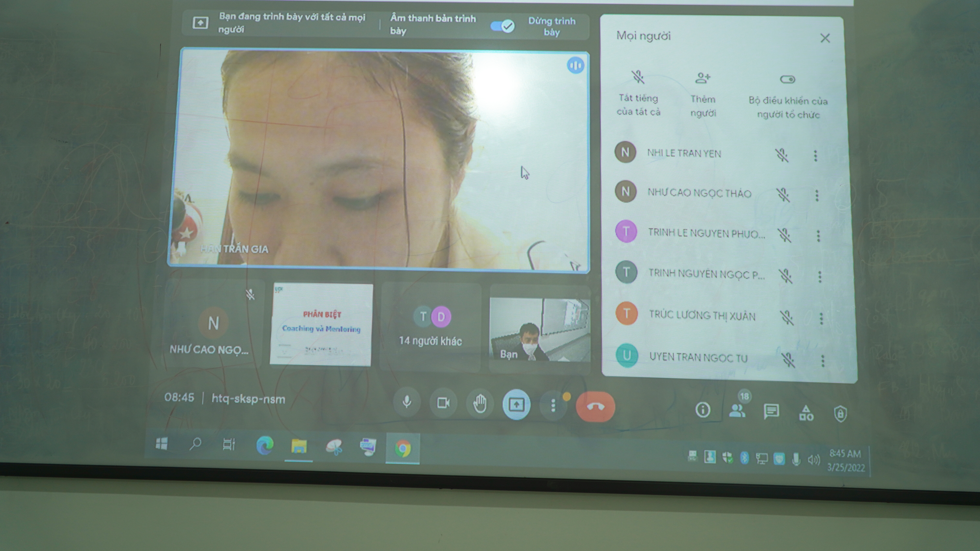Click the HÂN TRẦN GIA main video tile
Image resolution: width=980 pixels, height=551 pixels.
[379, 160]
